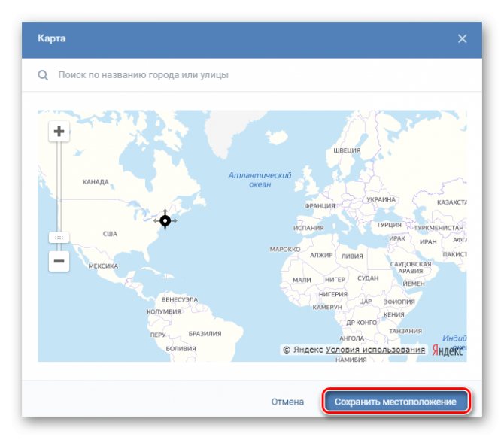This screenshot has width=504, height=440.
Task: Click on Саудовская Аравия label
Action: pyautogui.click(x=411, y=268)
